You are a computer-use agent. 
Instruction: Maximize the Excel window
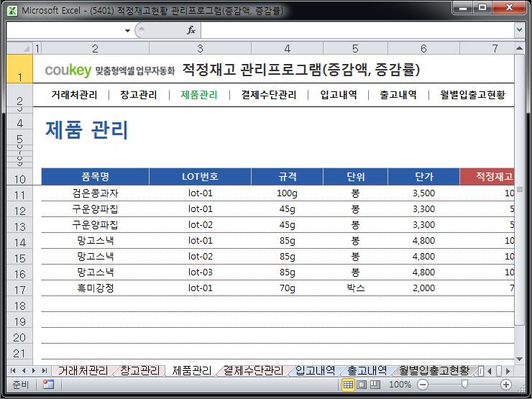482,8
